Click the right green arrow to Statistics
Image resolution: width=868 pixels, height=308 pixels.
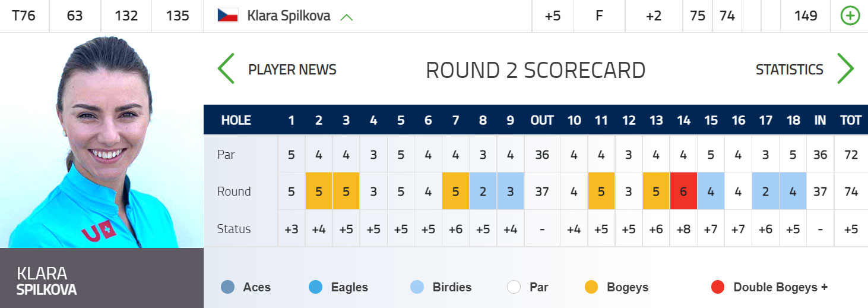845,69
